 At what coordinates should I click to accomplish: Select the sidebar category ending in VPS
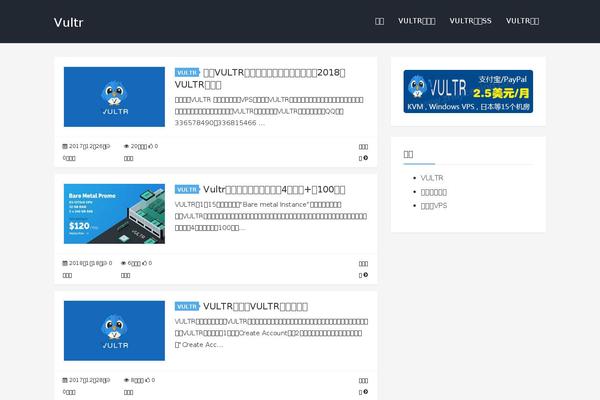point(434,206)
